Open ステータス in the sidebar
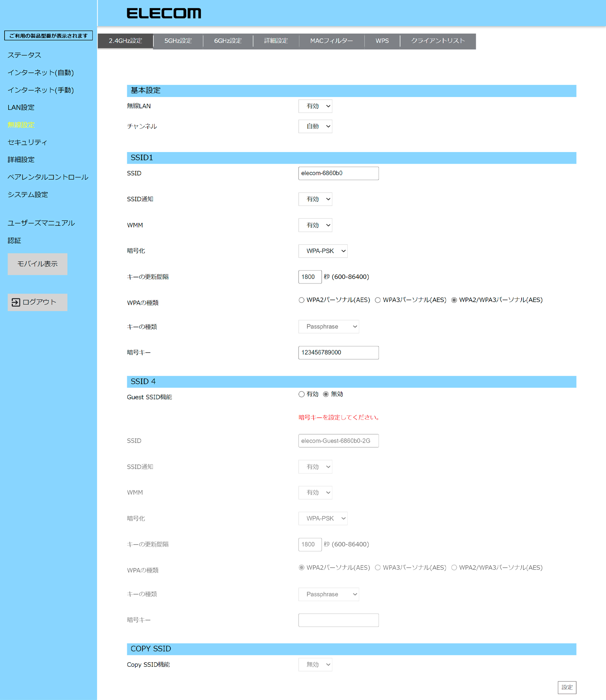 tap(25, 55)
